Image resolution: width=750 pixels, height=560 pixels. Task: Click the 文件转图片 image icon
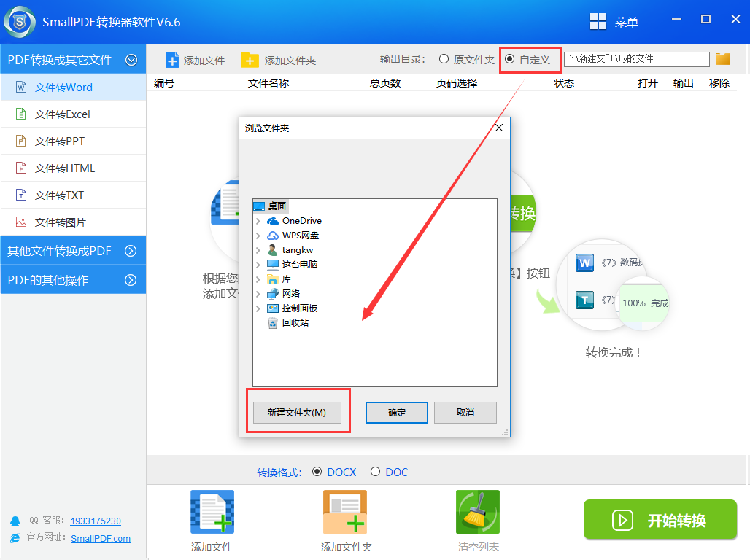point(21,222)
